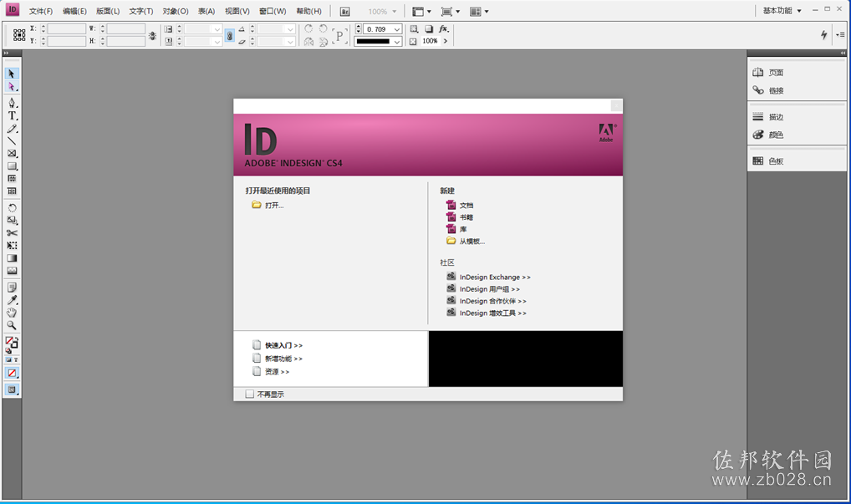Open the 基本功能 workspace dropdown

[782, 11]
